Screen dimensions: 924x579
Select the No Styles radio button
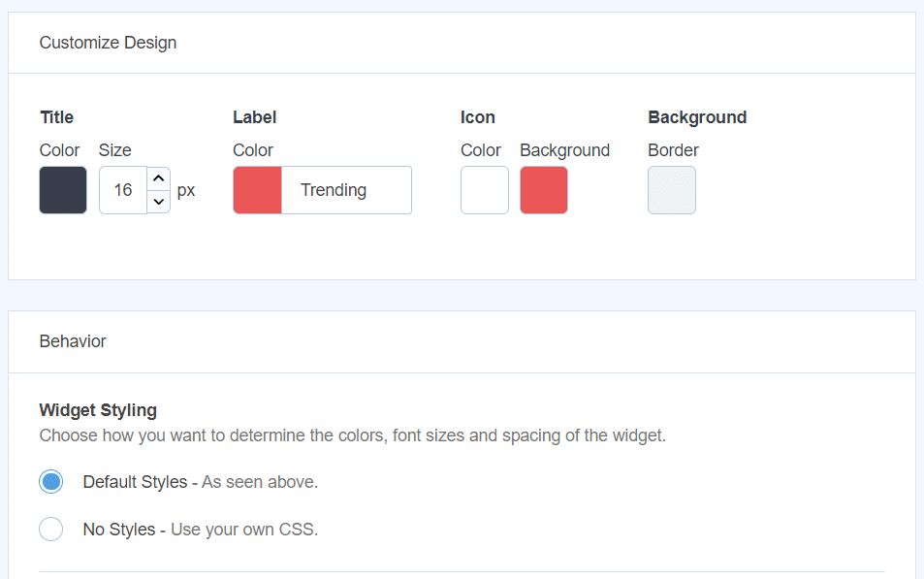(x=50, y=529)
